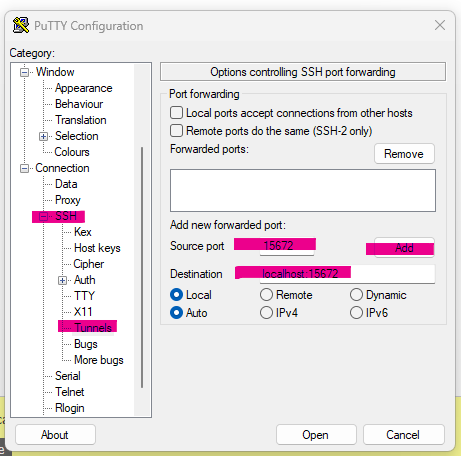Select SSH in the category tree
Viewport: 461px width, 456px height.
click(x=66, y=216)
